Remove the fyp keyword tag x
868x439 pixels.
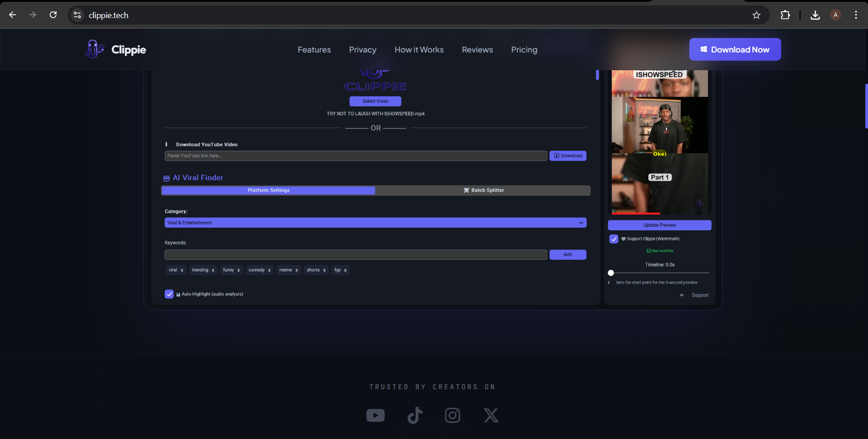click(x=345, y=270)
